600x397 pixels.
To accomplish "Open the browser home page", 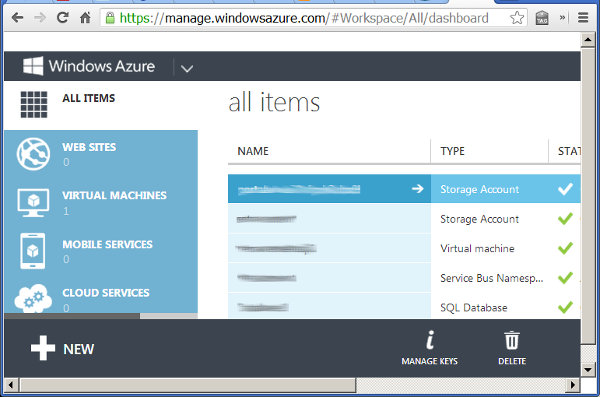I will point(85,17).
